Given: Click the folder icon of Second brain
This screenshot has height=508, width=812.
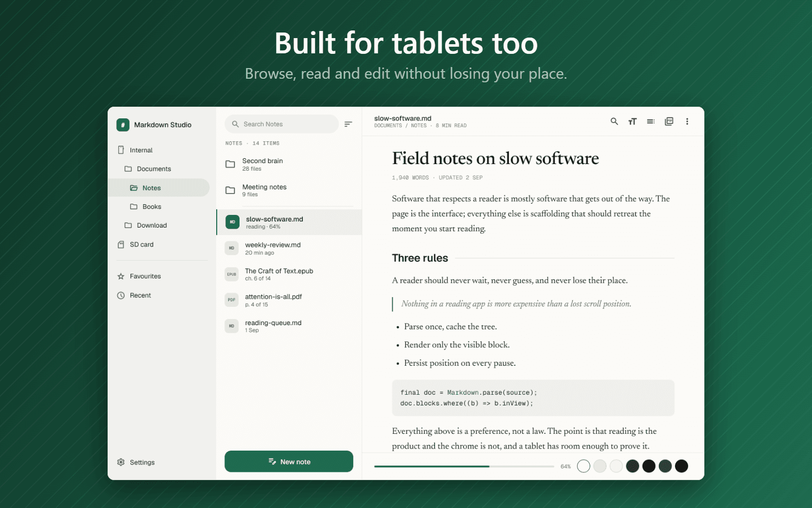Looking at the screenshot, I should (230, 164).
